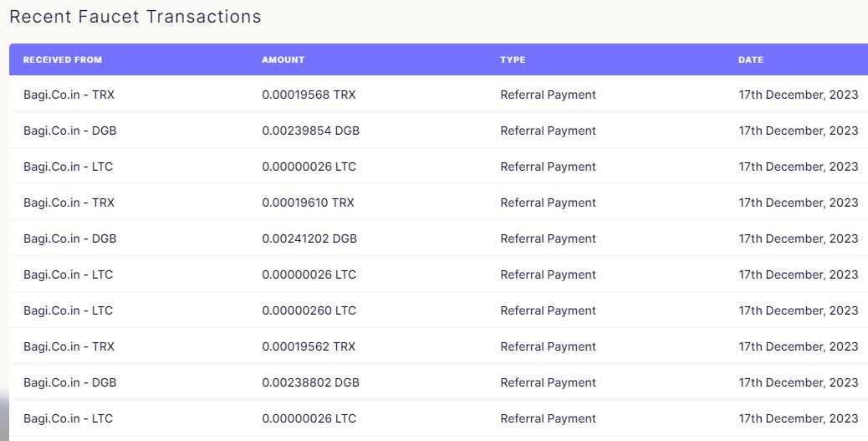Click the 0.00239854 DGB amount

point(310,131)
